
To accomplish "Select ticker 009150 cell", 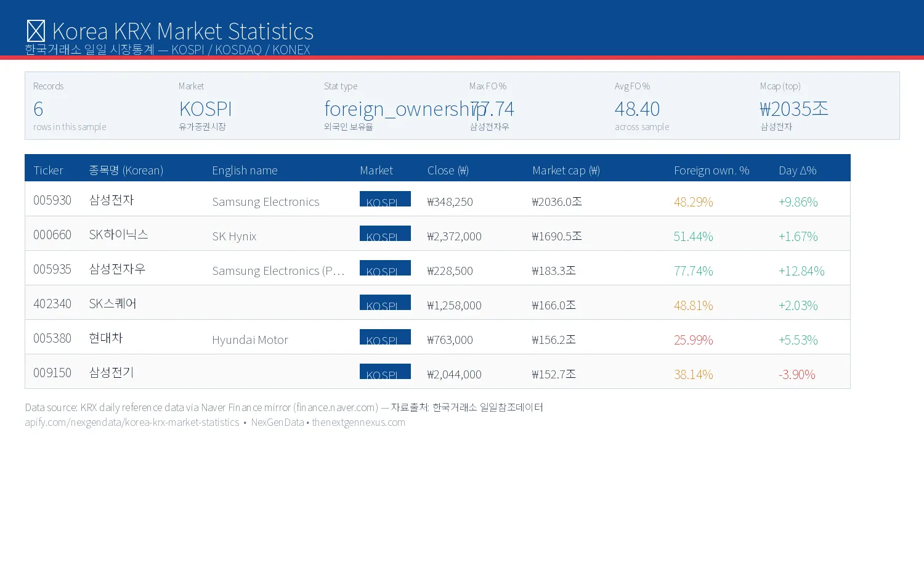I will (x=52, y=373).
